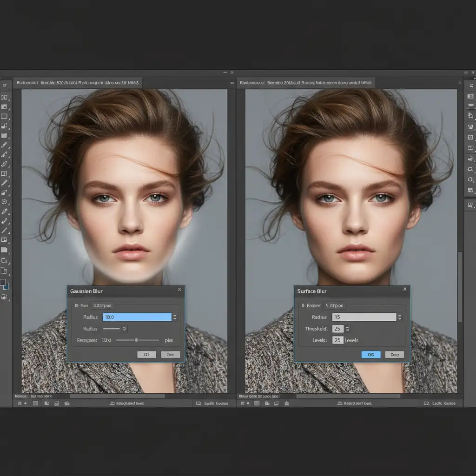Select the type tool in left toolbar

pyautogui.click(x=5, y=173)
